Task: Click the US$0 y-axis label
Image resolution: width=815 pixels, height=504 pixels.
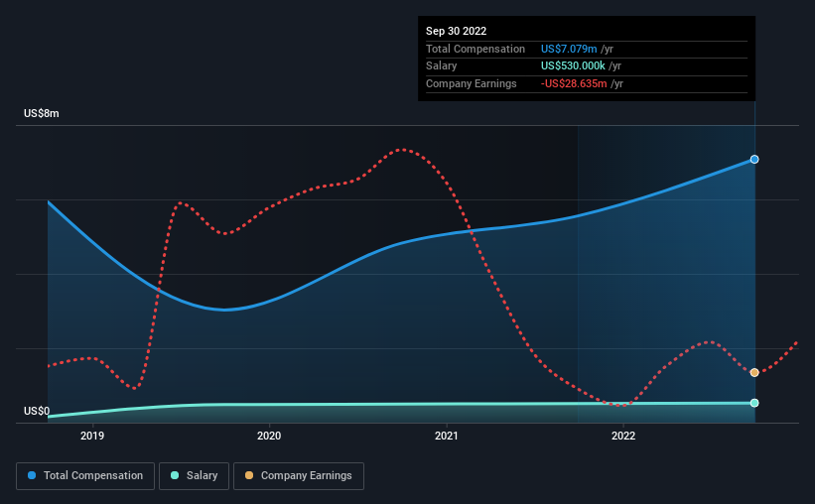Action: (37, 411)
